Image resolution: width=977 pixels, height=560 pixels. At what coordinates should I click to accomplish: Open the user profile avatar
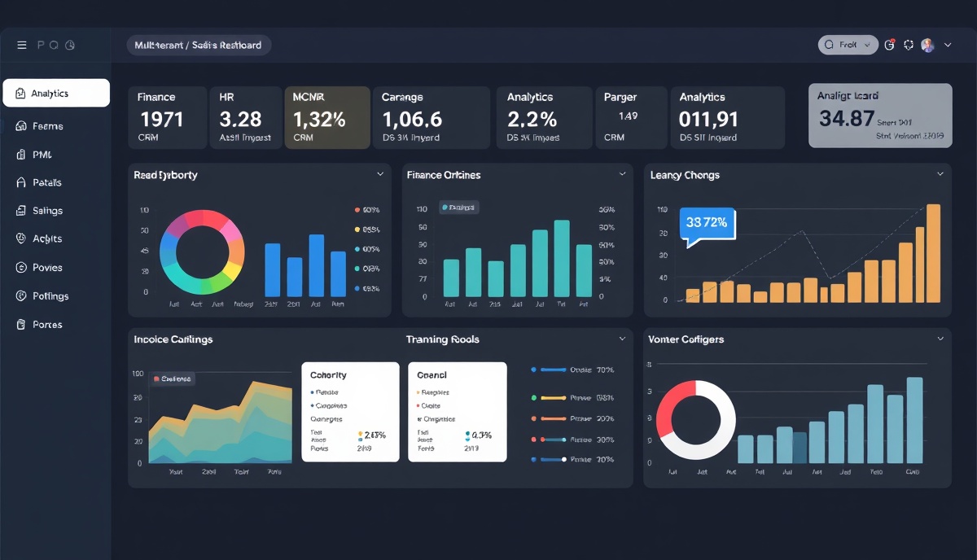pyautogui.click(x=927, y=45)
